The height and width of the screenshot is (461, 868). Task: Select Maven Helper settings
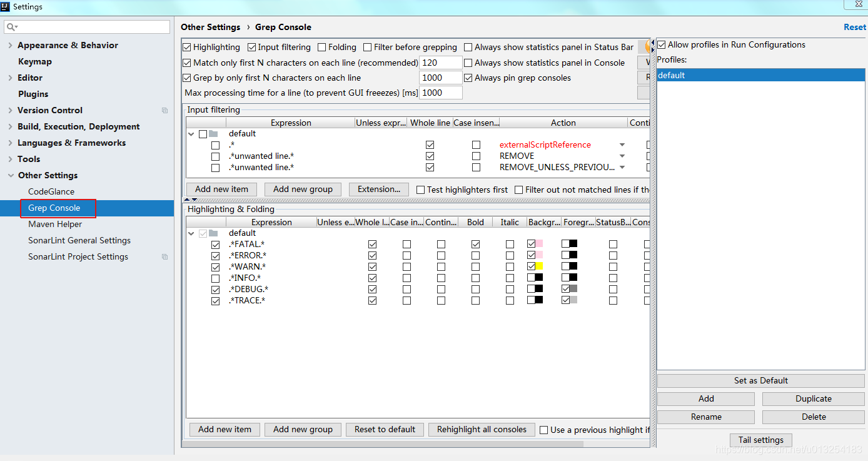(x=55, y=224)
